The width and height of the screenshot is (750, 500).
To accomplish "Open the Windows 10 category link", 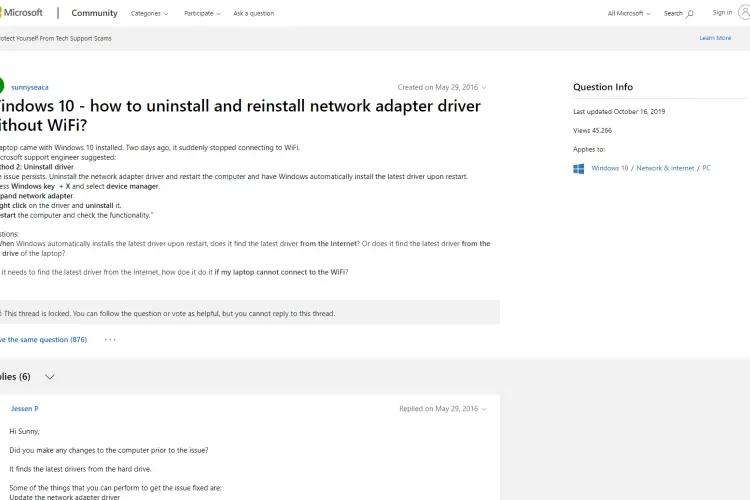I will tap(609, 168).
